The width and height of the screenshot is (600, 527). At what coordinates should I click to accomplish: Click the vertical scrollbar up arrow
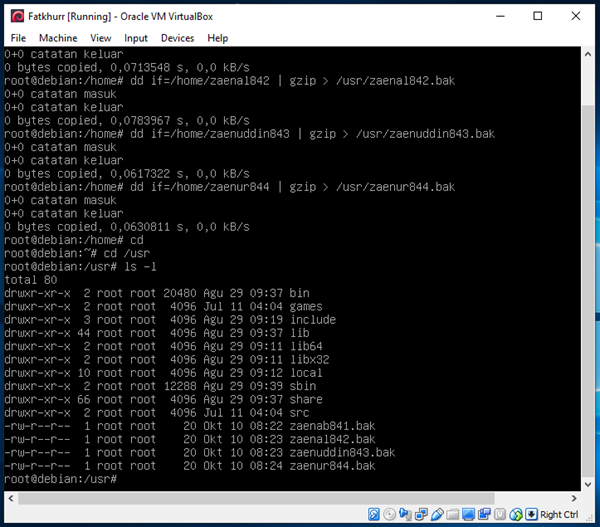588,54
